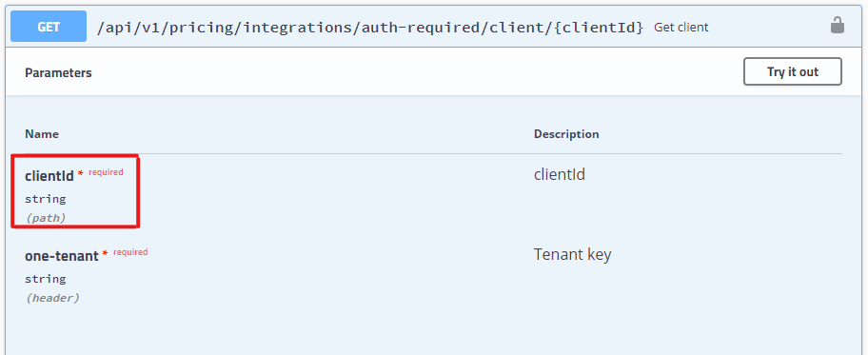Collapse the Get client endpoint via path
Viewport: 868px width, 355px height.
[370, 28]
